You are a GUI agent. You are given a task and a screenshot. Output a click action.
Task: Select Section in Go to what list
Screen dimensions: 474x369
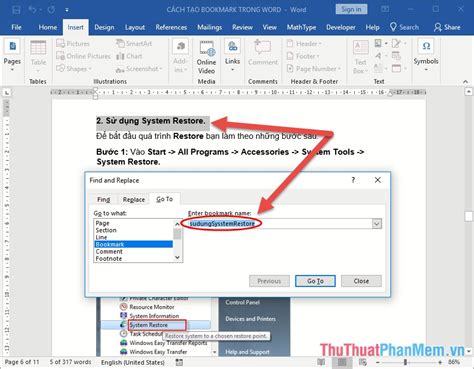[133, 230]
